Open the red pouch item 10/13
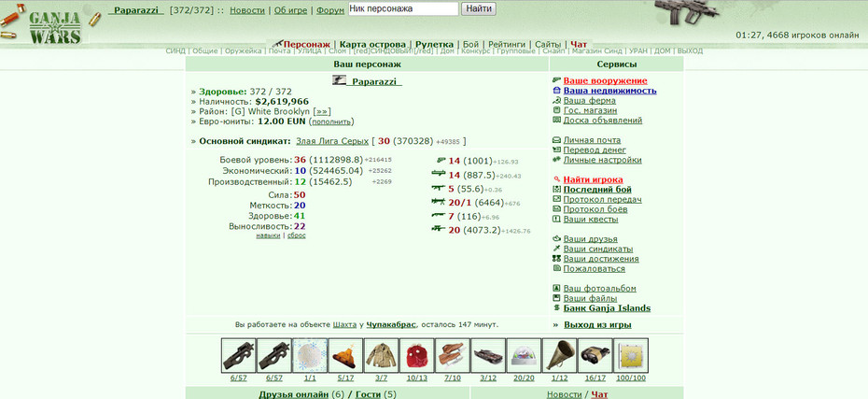This screenshot has width=868, height=399. 417,356
